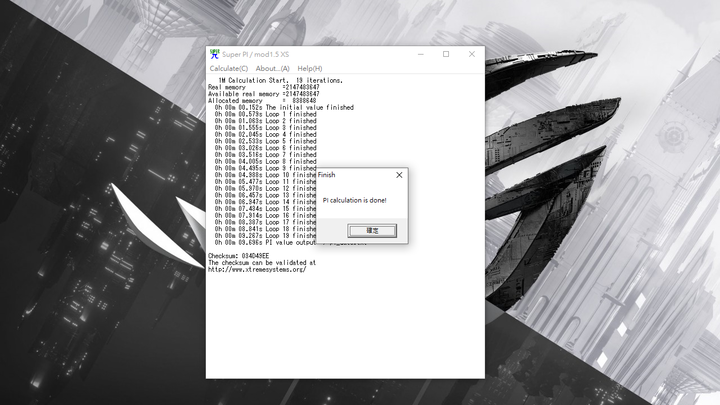Click the 'Loop 19' line
720x405 pixels.
click(x=265, y=236)
